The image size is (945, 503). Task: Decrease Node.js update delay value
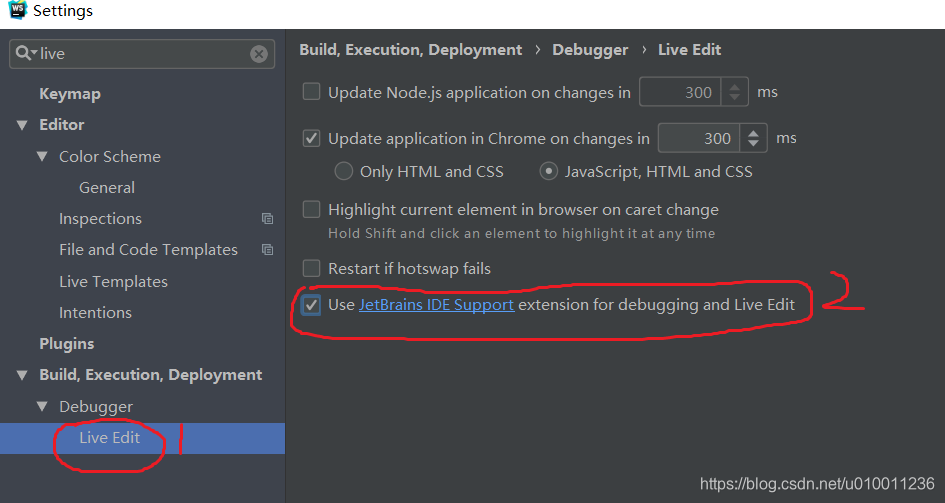pyautogui.click(x=734, y=98)
